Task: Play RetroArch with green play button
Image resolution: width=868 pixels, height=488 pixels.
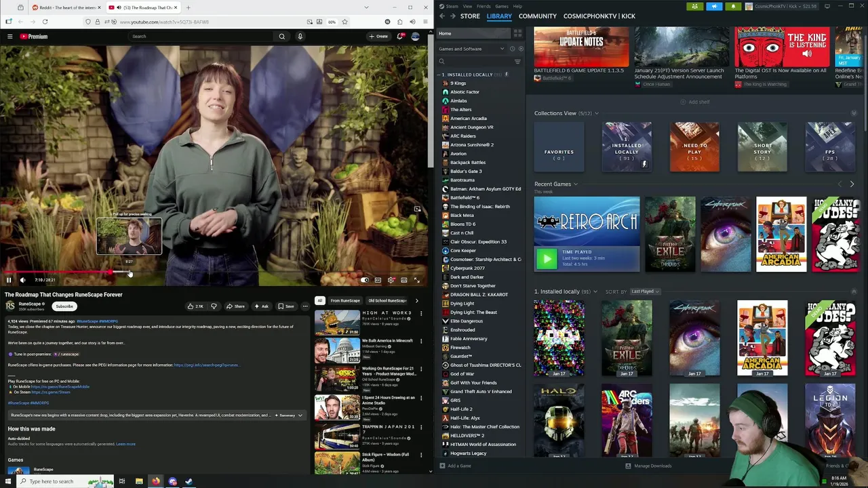Action: click(547, 259)
